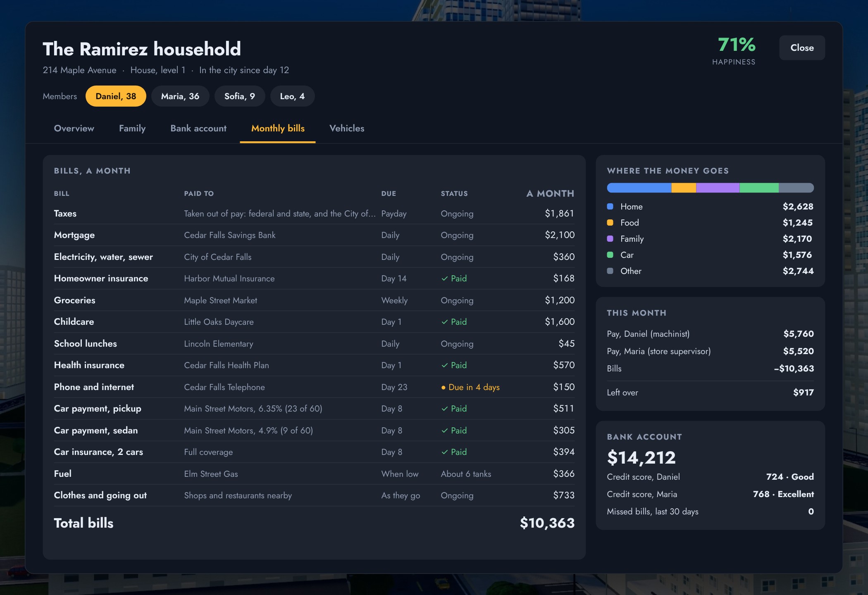Image resolution: width=868 pixels, height=595 pixels.
Task: Click the A MONTH column header
Action: pyautogui.click(x=550, y=193)
